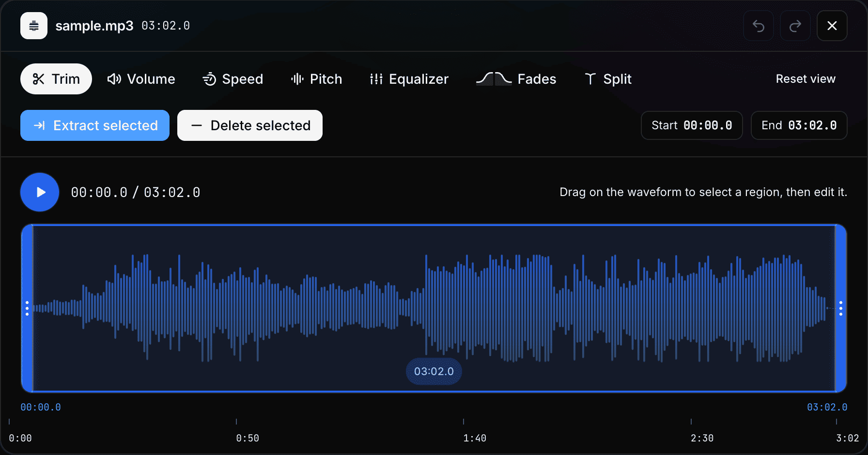868x455 pixels.
Task: Close the audio editor
Action: click(832, 26)
